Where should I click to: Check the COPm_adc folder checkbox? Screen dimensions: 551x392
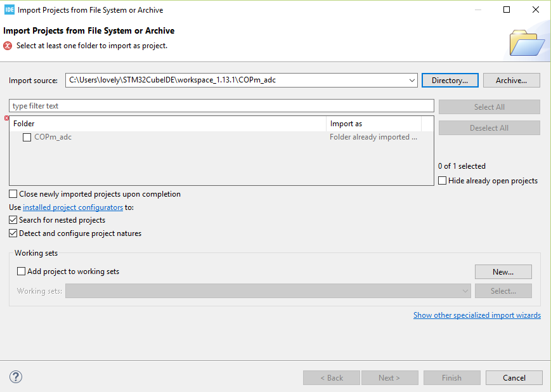point(27,137)
